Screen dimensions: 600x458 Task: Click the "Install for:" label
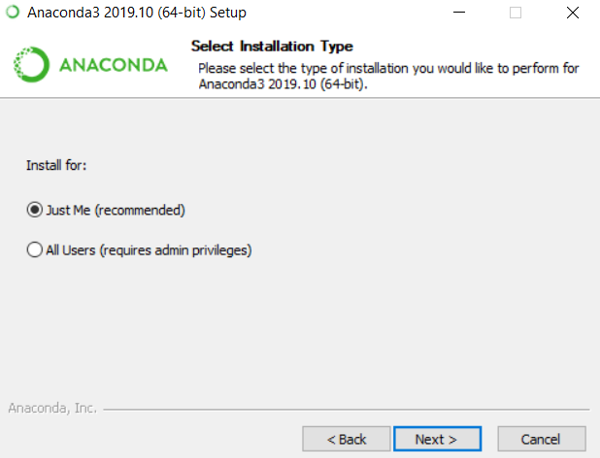pos(57,165)
